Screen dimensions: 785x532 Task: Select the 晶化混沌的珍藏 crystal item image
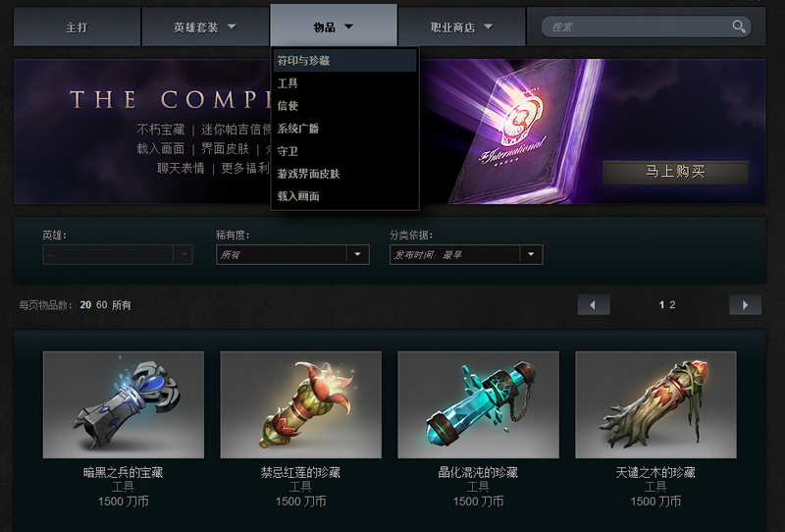click(478, 404)
